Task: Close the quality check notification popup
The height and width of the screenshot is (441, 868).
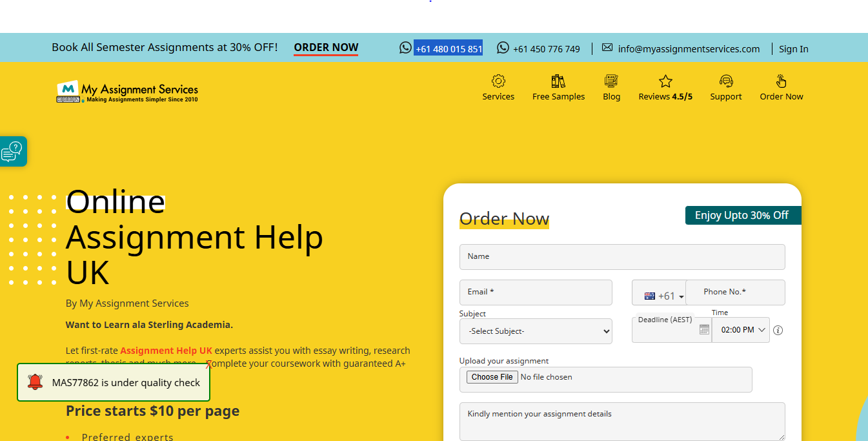Action: [x=208, y=365]
